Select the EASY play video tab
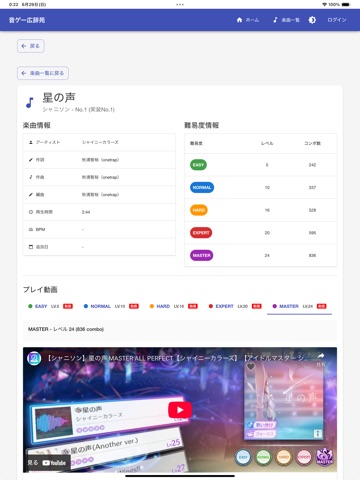 coord(51,306)
